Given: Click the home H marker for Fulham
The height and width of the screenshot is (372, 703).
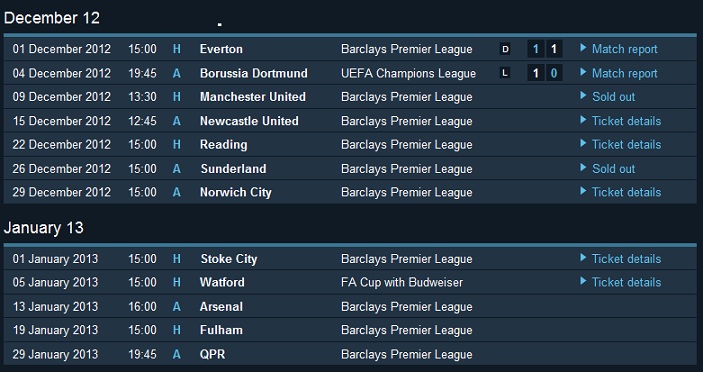Looking at the screenshot, I should [177, 330].
